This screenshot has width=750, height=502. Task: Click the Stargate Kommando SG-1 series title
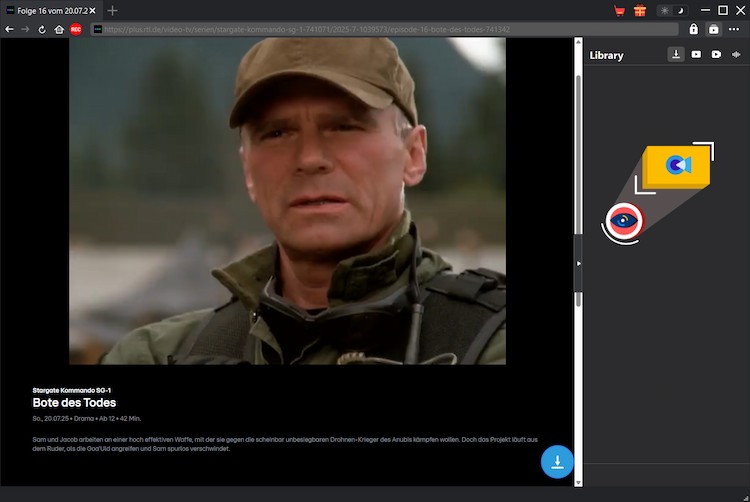pos(72,391)
